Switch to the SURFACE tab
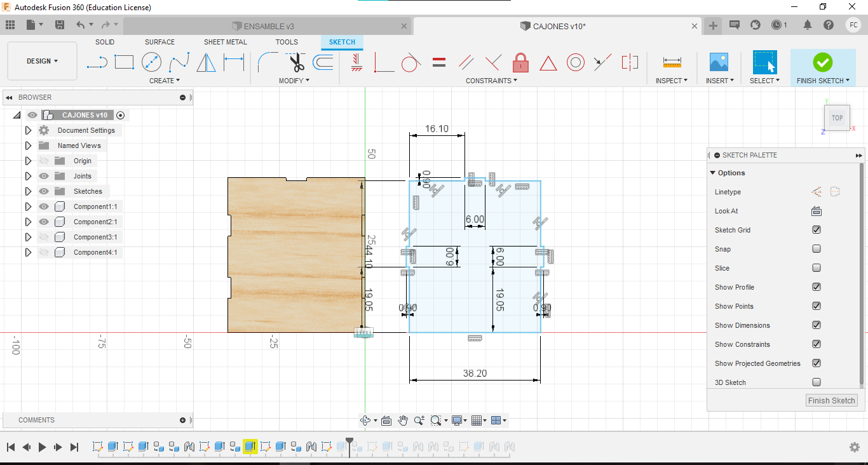Screen dimensions: 868x465 tap(159, 42)
